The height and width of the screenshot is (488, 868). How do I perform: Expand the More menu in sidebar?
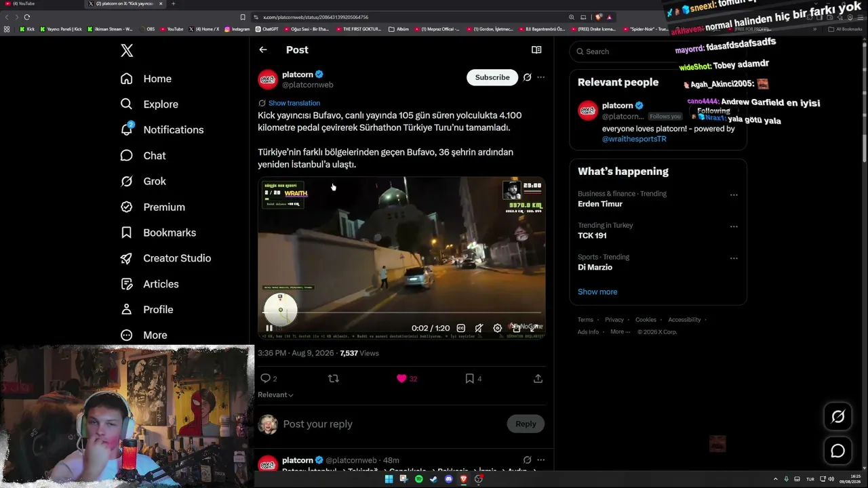144,335
